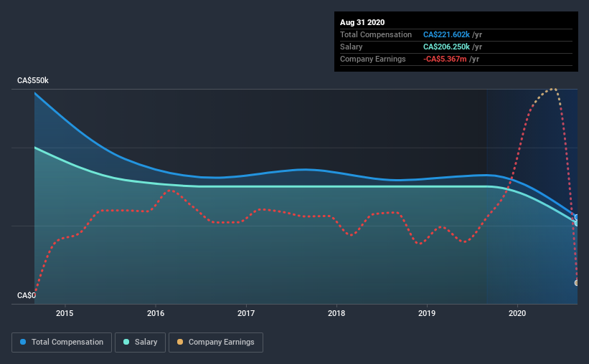This screenshot has height=364, width=589.
Task: Click the blue Total Compensation legend dot
Action: [23, 342]
